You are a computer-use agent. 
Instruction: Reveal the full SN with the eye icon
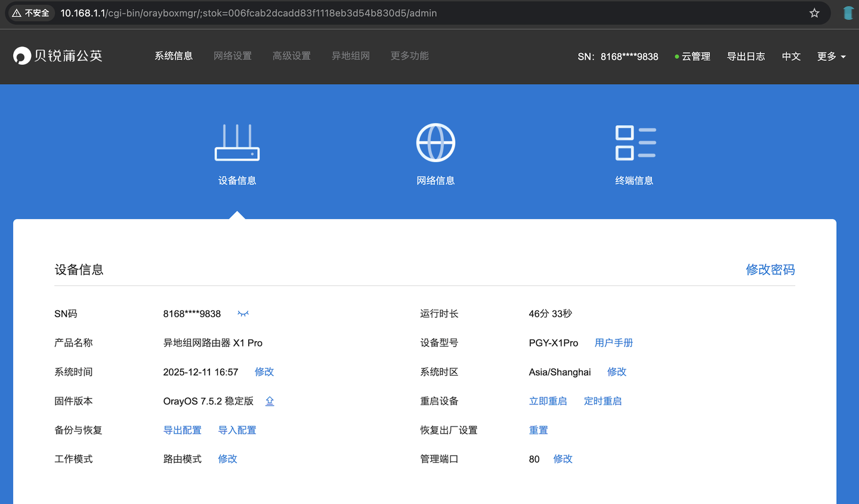tap(243, 314)
